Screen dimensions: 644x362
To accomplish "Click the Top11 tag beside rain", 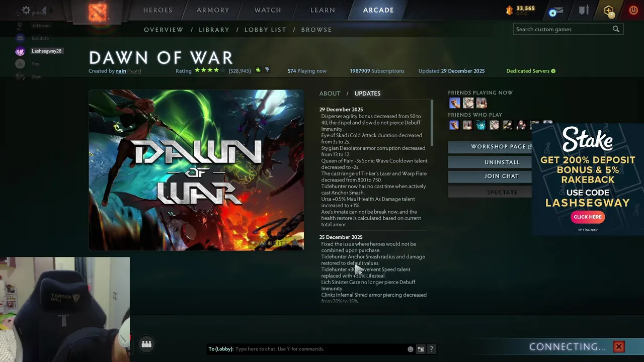I will [x=134, y=71].
